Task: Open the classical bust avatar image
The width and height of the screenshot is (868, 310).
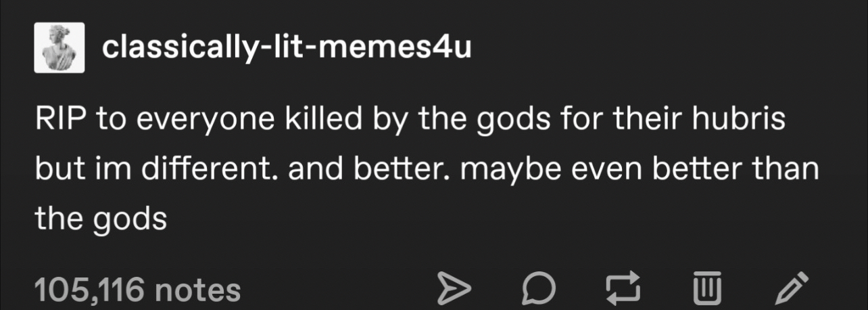Action: click(59, 47)
